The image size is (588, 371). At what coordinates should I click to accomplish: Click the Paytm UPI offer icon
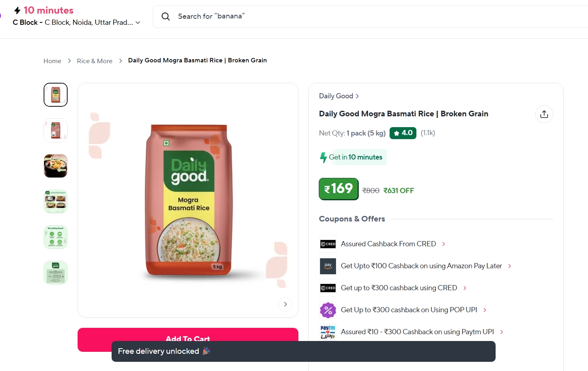tap(328, 332)
